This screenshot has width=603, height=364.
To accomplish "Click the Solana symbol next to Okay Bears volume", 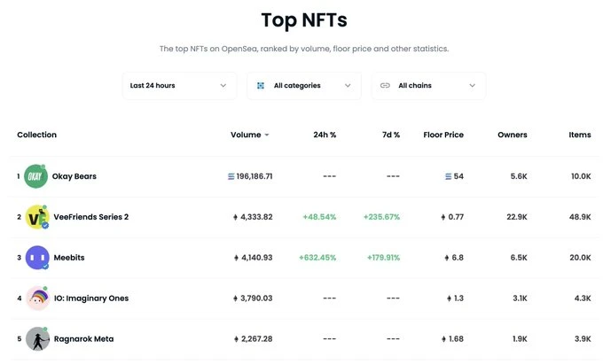I will [231, 176].
